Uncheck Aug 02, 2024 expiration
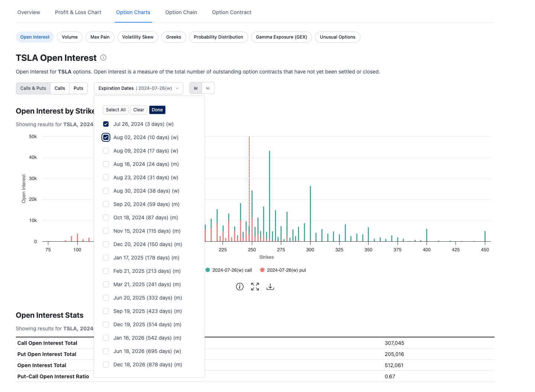535x392 pixels. 106,137
